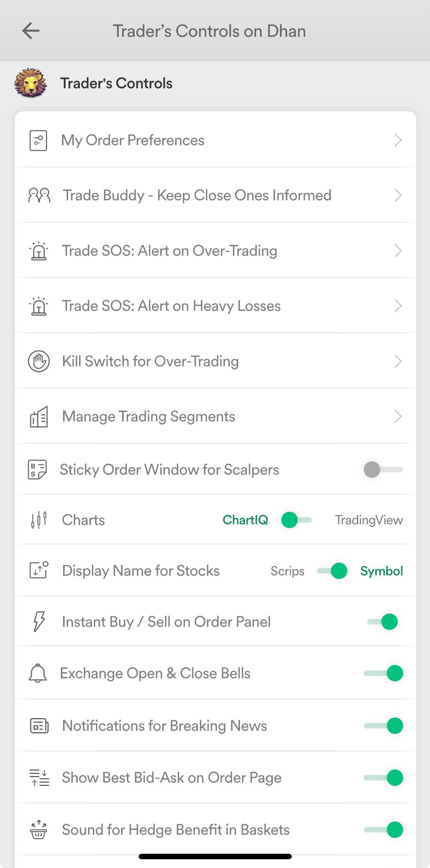Viewport: 430px width, 868px height.
Task: Tap the Manage Trading Segments building icon
Action: [x=39, y=417]
